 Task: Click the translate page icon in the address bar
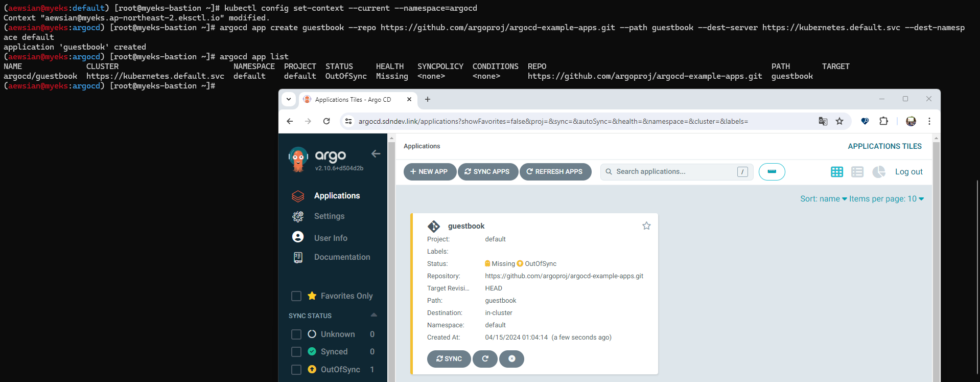[x=823, y=121]
